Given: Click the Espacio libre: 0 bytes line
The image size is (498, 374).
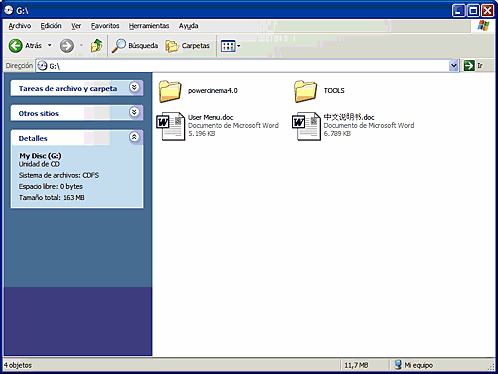Looking at the screenshot, I should coord(51,186).
